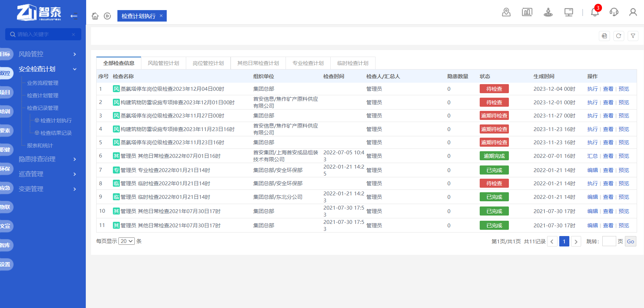Close the 检查计划执行 tab

pyautogui.click(x=161, y=16)
